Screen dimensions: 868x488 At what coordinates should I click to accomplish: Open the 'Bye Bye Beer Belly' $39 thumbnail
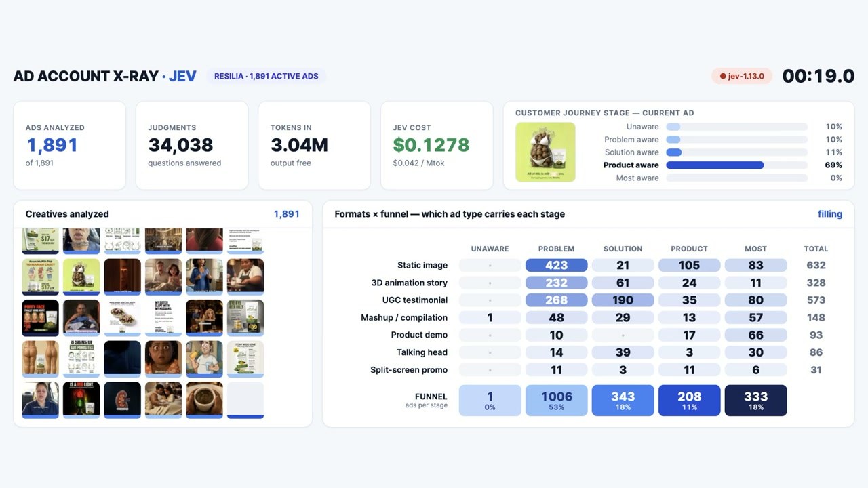tap(245, 317)
